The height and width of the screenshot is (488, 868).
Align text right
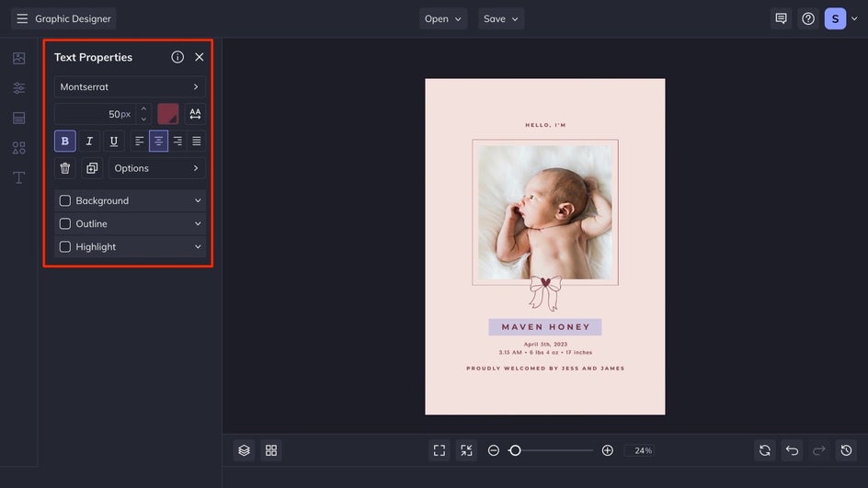point(177,142)
